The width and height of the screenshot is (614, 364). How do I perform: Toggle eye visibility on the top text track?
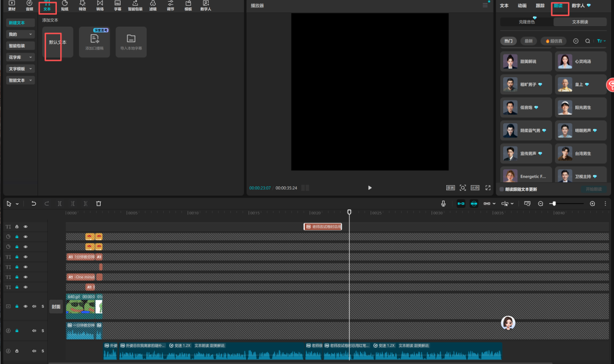coord(26,227)
